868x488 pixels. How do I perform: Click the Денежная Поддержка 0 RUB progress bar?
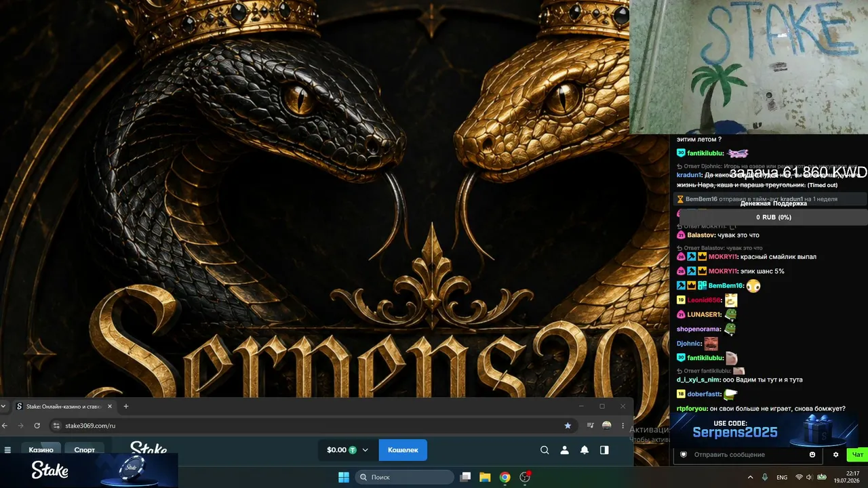point(773,217)
